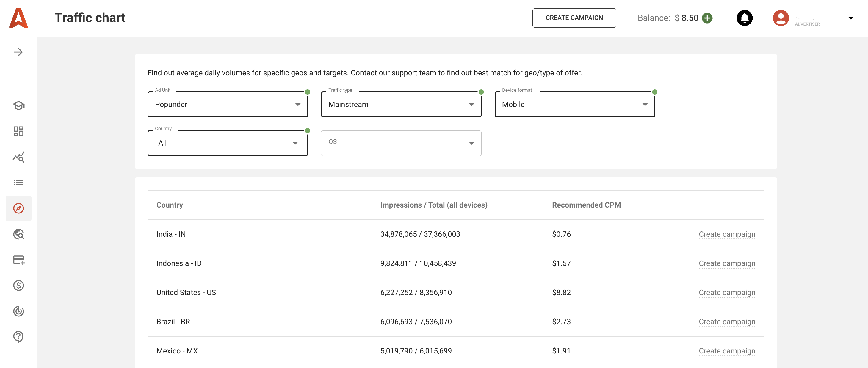Select the statistics chart icon in sidebar
Screen dimensions: 868x368
click(x=18, y=157)
